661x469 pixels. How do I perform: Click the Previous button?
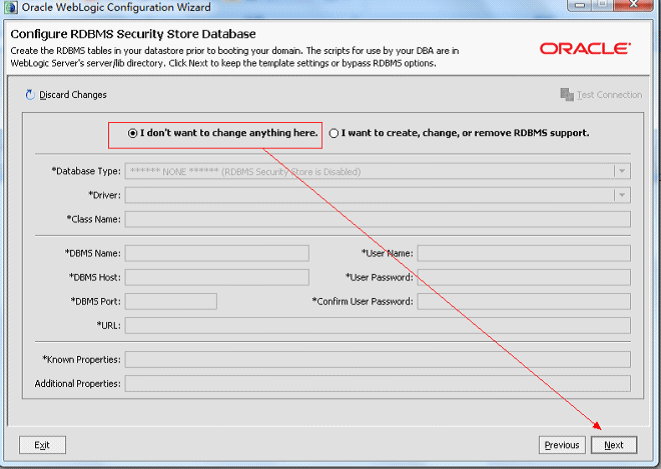(562, 445)
